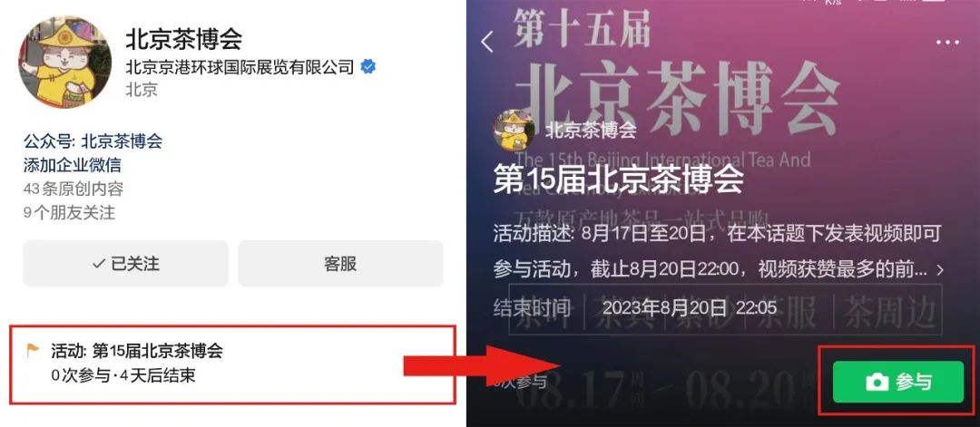This screenshot has height=427, width=980.
Task: Tap the small cat avatar on activity page
Action: (514, 130)
